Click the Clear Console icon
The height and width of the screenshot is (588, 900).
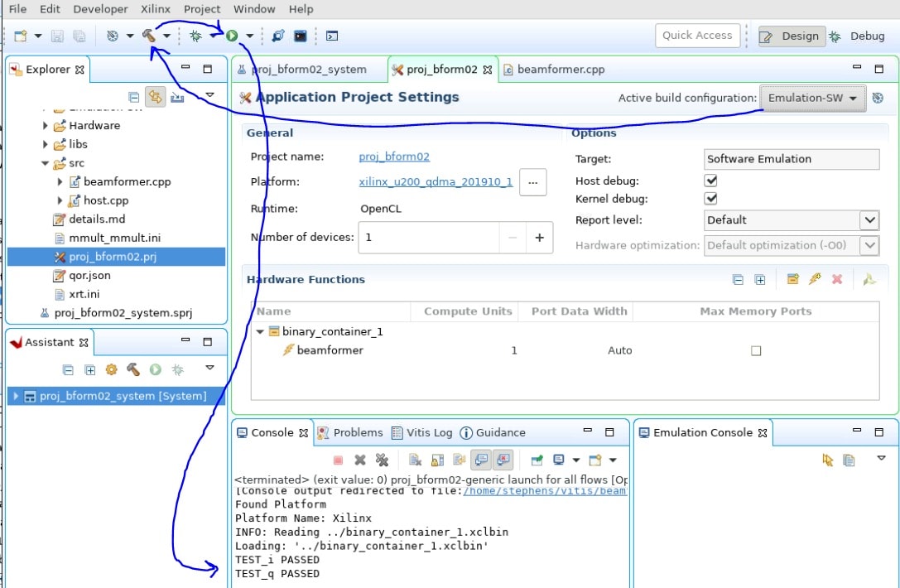click(415, 460)
